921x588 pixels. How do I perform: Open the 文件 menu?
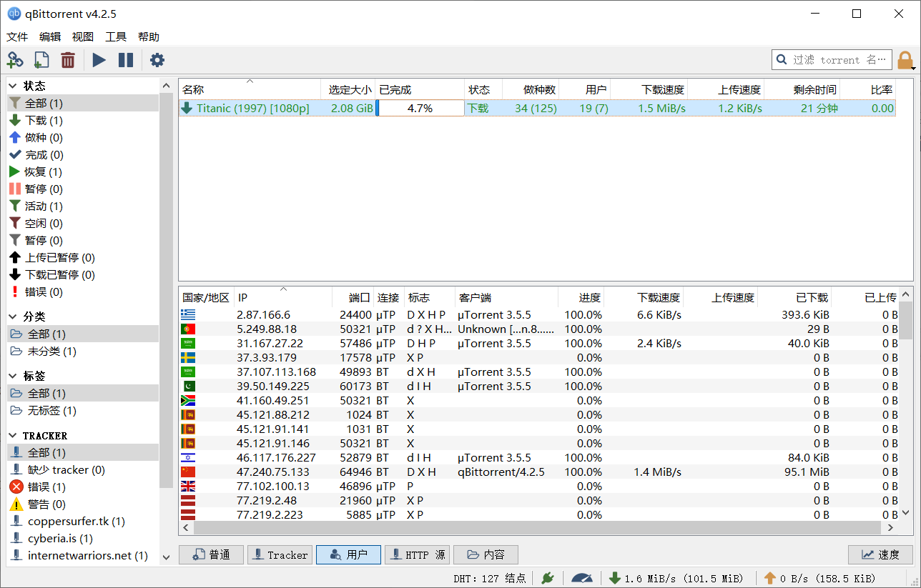click(x=17, y=37)
